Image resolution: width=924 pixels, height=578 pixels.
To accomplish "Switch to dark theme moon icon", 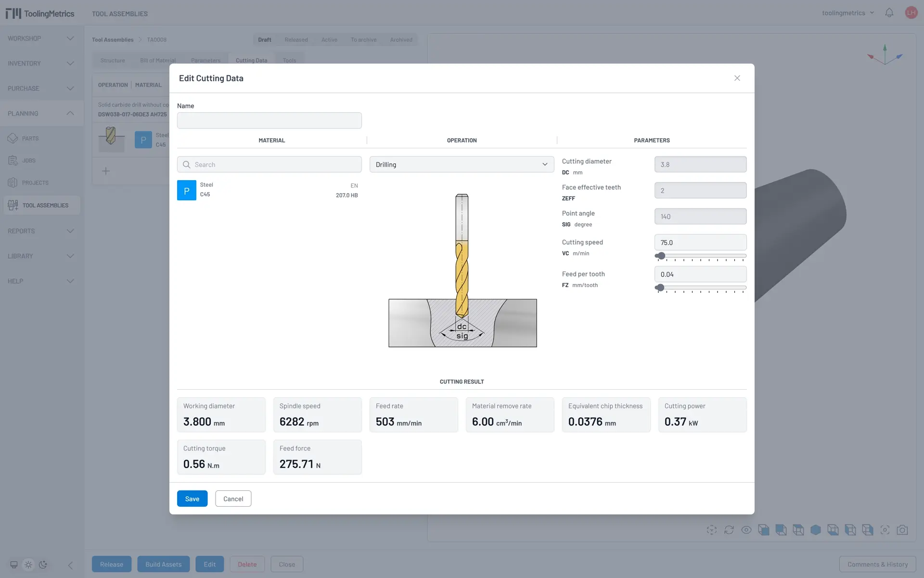I will (x=43, y=565).
